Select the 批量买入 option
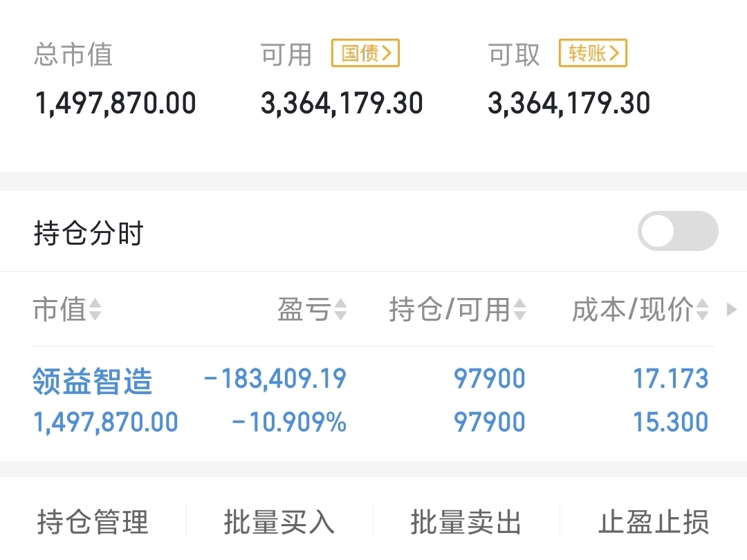This screenshot has width=747, height=560. [x=279, y=522]
